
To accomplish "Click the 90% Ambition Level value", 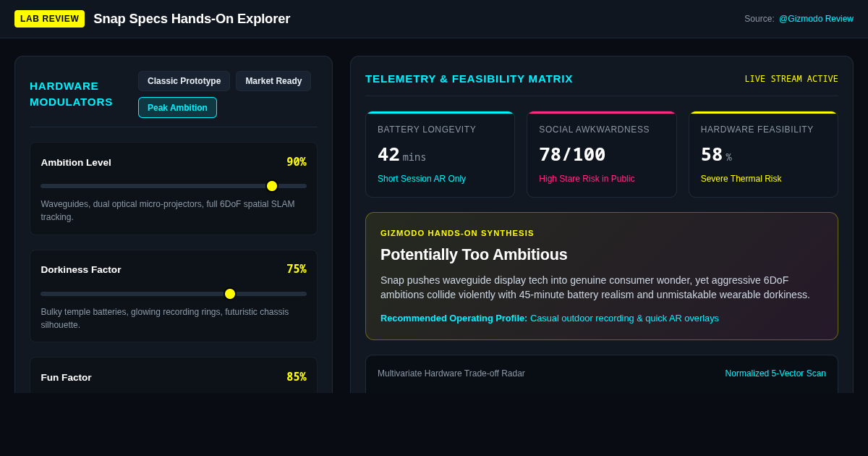I will tap(297, 162).
